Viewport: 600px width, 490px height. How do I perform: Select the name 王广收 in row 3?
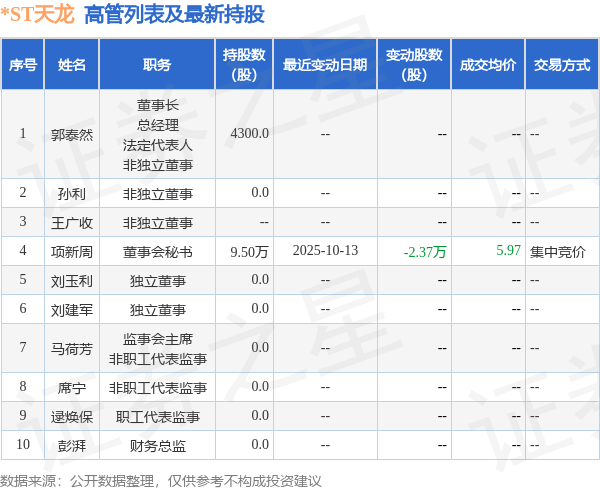tap(72, 223)
